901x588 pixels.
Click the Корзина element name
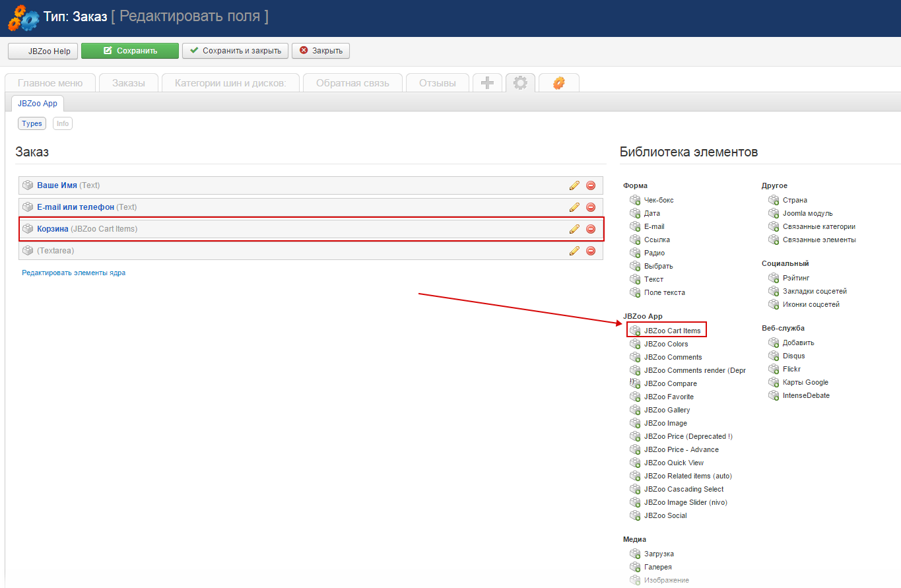pyautogui.click(x=53, y=229)
